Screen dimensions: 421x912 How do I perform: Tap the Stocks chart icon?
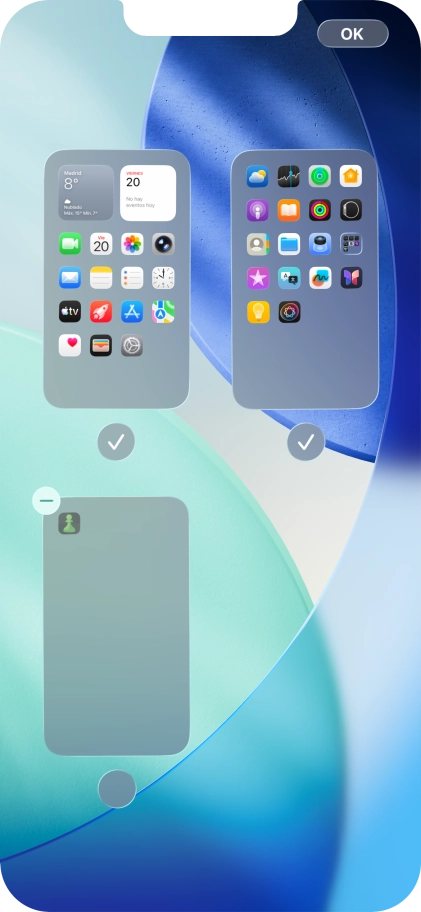[x=288, y=176]
